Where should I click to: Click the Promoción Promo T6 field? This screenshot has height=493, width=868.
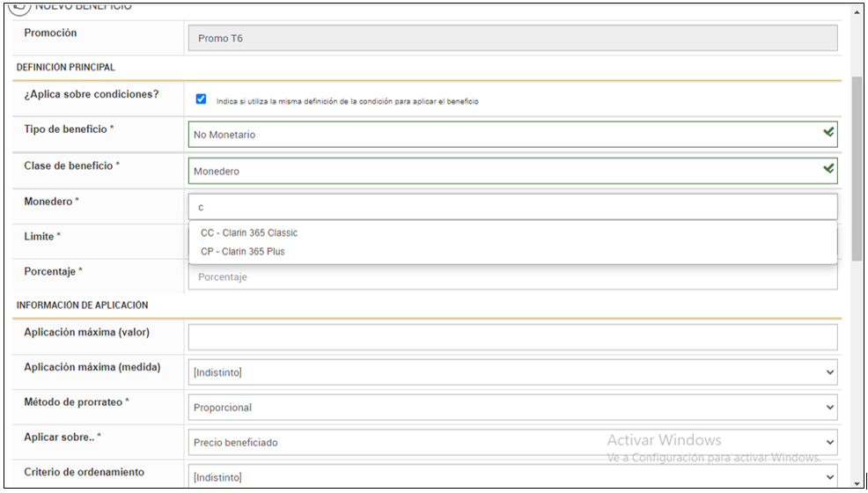pyautogui.click(x=512, y=39)
